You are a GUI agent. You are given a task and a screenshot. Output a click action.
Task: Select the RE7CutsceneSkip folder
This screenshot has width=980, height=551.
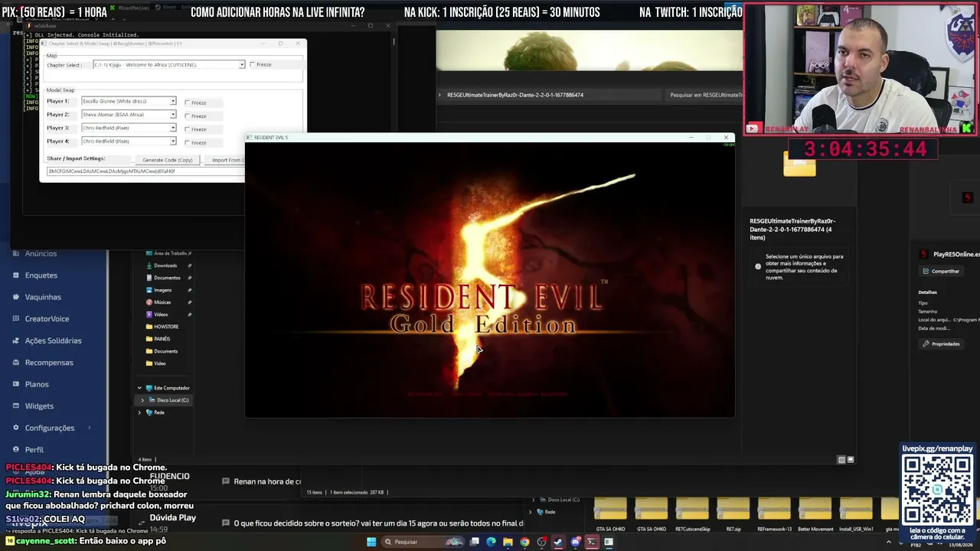point(693,513)
